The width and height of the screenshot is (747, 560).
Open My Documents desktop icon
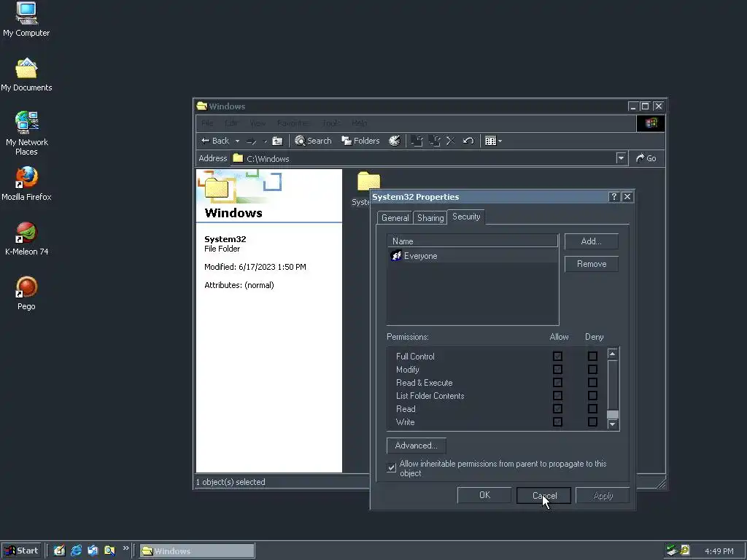tap(26, 74)
